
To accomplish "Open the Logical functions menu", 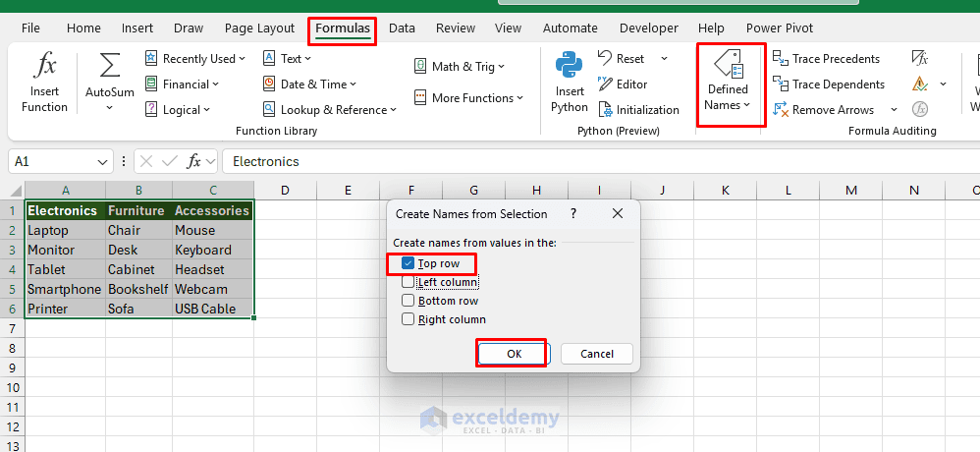I will 178,110.
